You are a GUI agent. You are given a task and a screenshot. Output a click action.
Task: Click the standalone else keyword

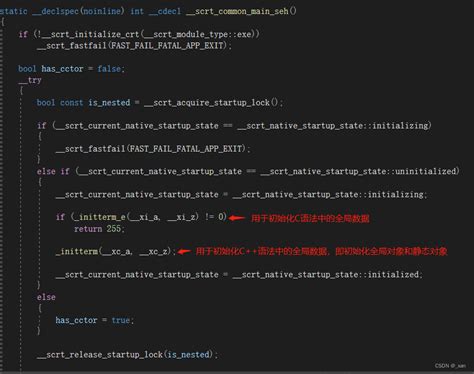coord(46,297)
